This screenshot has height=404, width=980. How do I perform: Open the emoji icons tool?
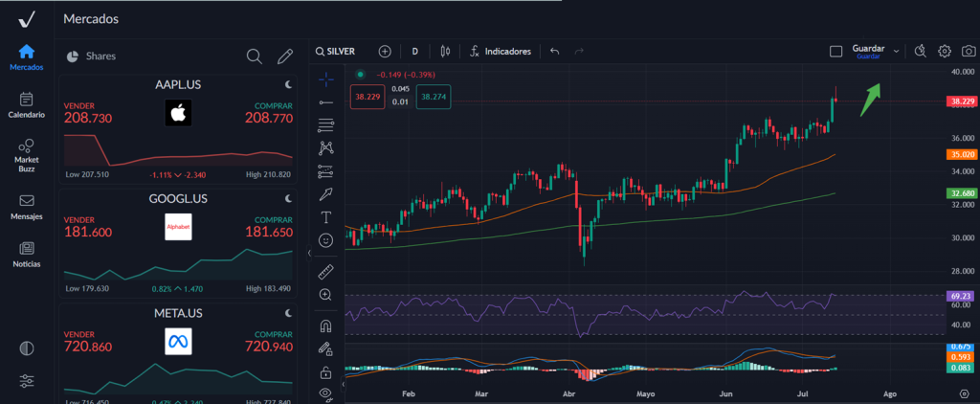(x=325, y=239)
